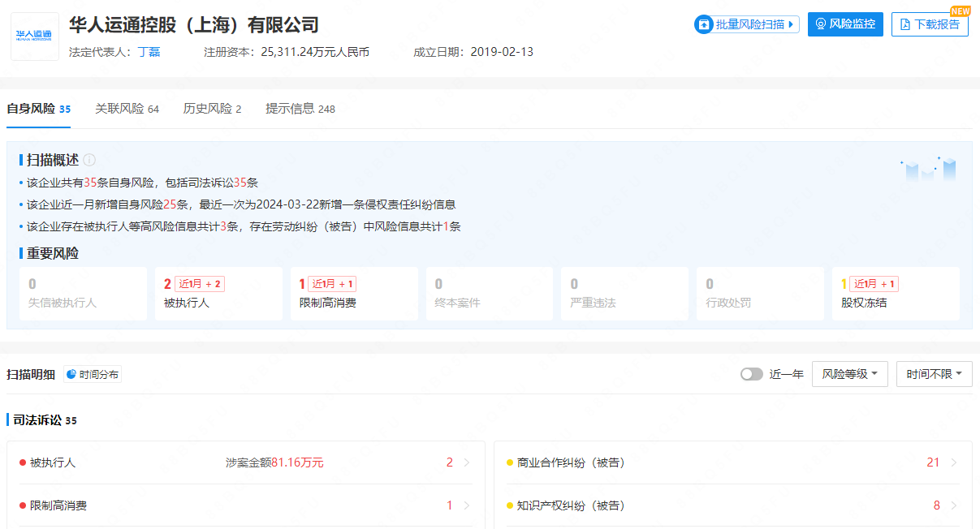Open 股权冻结 risk card
Viewport: 980px width, 529px height.
[896, 294]
